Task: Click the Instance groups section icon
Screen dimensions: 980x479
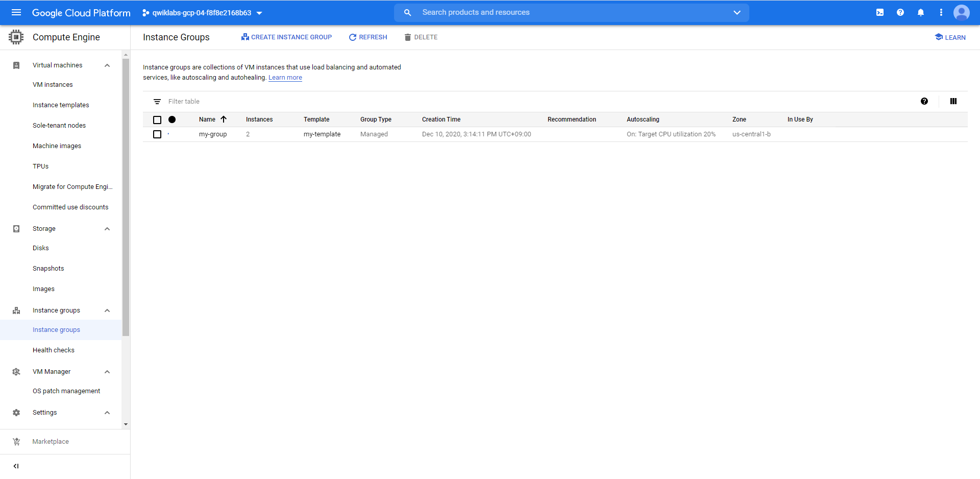Action: pos(16,310)
